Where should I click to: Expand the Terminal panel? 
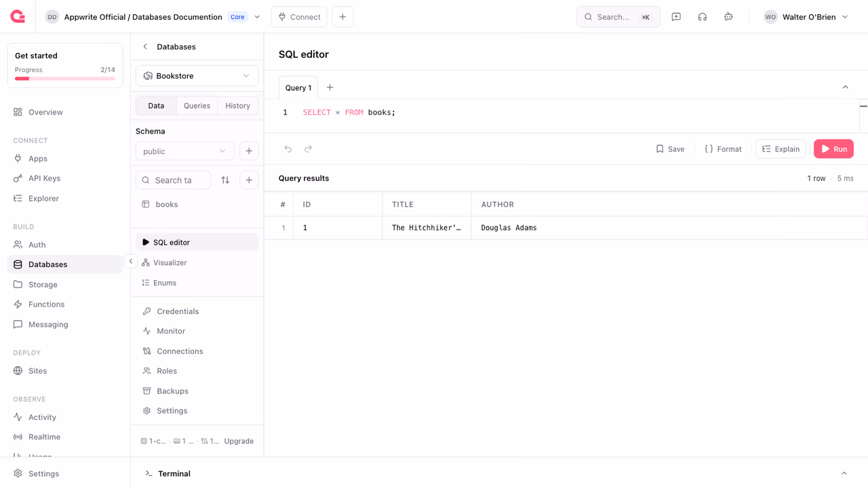[844, 473]
